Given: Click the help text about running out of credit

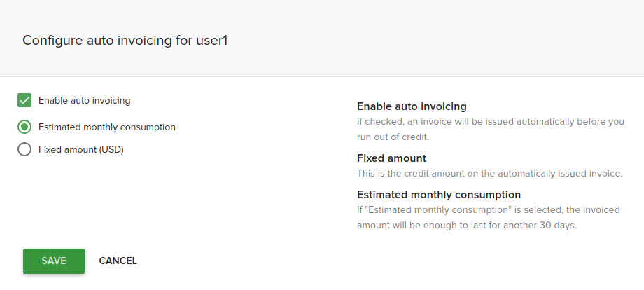Looking at the screenshot, I should [490, 130].
